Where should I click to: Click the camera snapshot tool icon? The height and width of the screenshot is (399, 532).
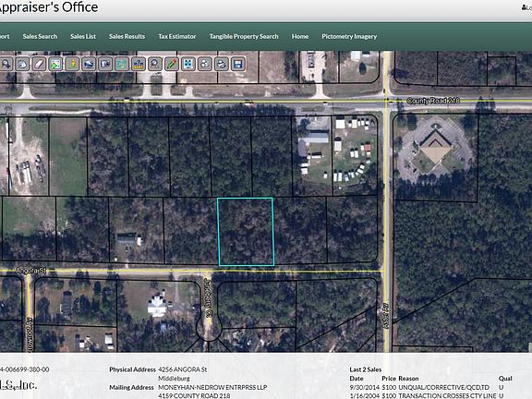[x=105, y=64]
